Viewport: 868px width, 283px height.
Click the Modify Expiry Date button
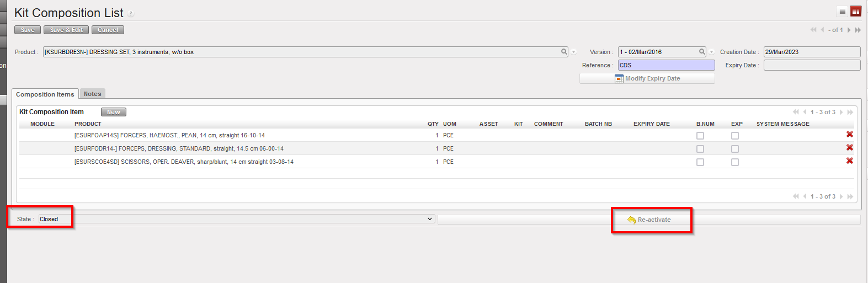pyautogui.click(x=647, y=78)
